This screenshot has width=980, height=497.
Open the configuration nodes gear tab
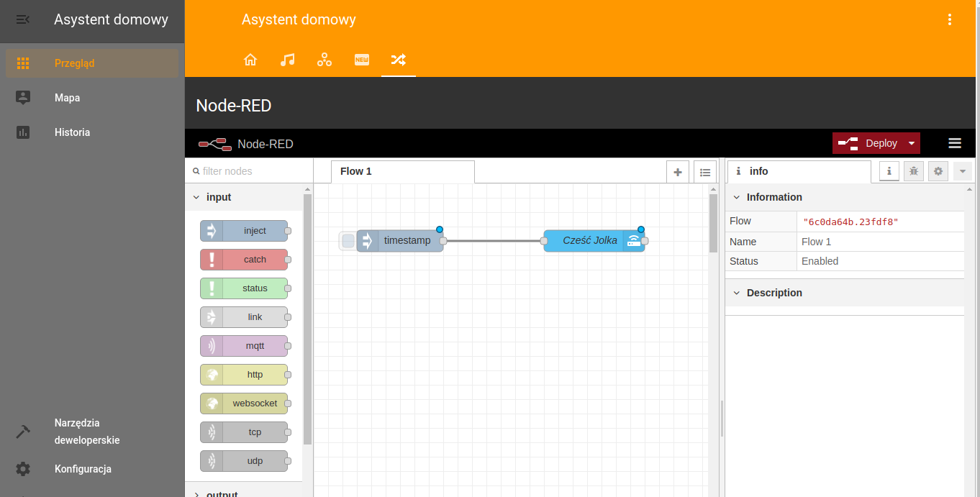tap(938, 171)
